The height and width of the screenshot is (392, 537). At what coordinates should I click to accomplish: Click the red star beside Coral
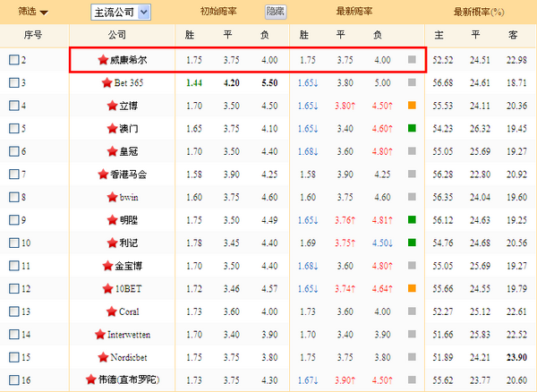(111, 311)
